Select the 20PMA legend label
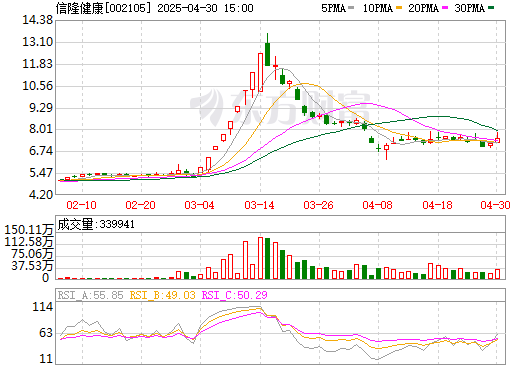Image resolution: width=520 pixels, height=365 pixels. coord(423,8)
